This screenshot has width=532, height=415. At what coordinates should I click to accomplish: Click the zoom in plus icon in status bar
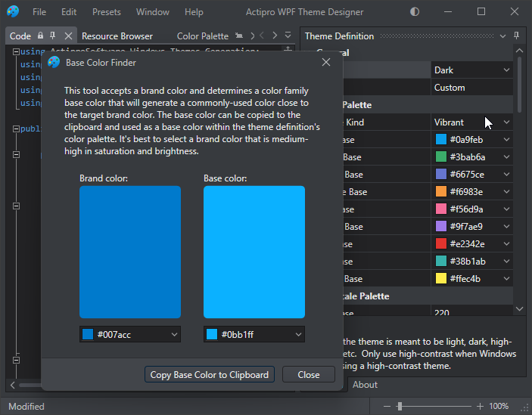point(480,406)
